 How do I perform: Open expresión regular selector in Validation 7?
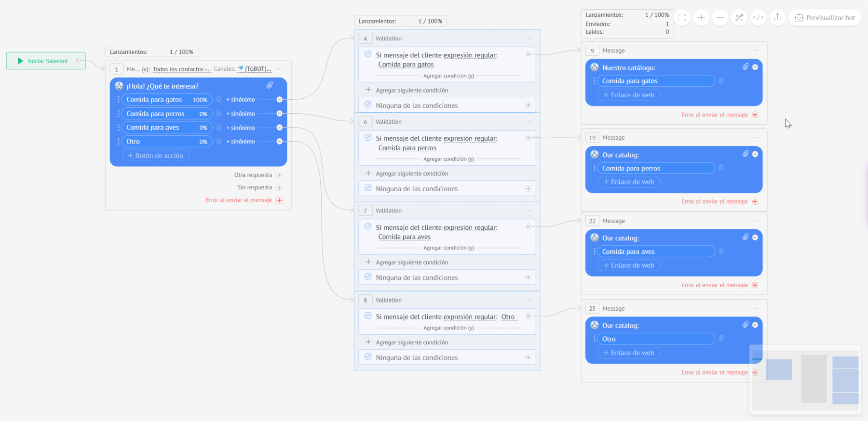(x=470, y=228)
